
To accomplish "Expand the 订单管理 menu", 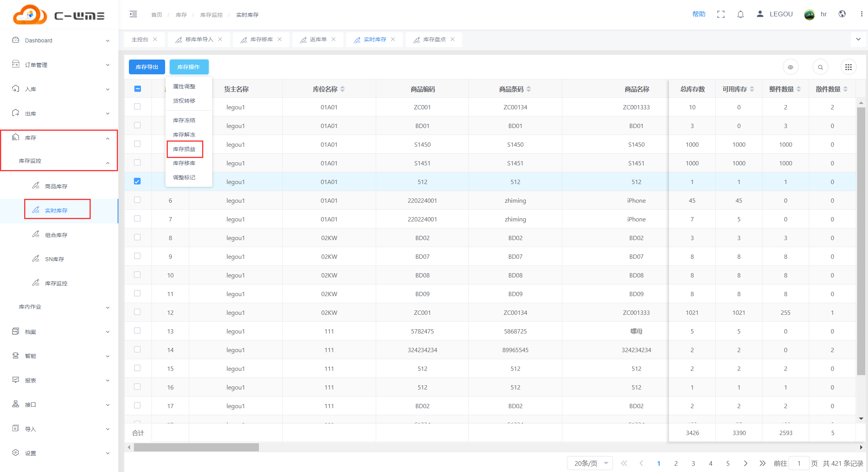I will pyautogui.click(x=59, y=65).
